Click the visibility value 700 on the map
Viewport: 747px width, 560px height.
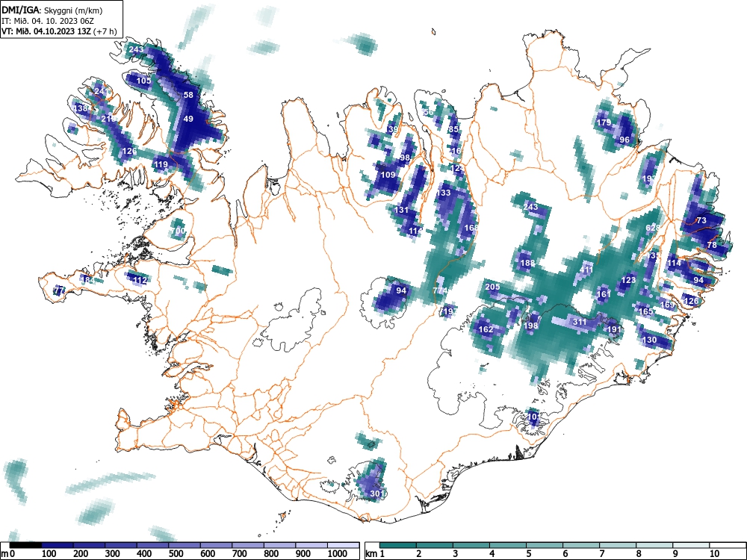(x=179, y=231)
